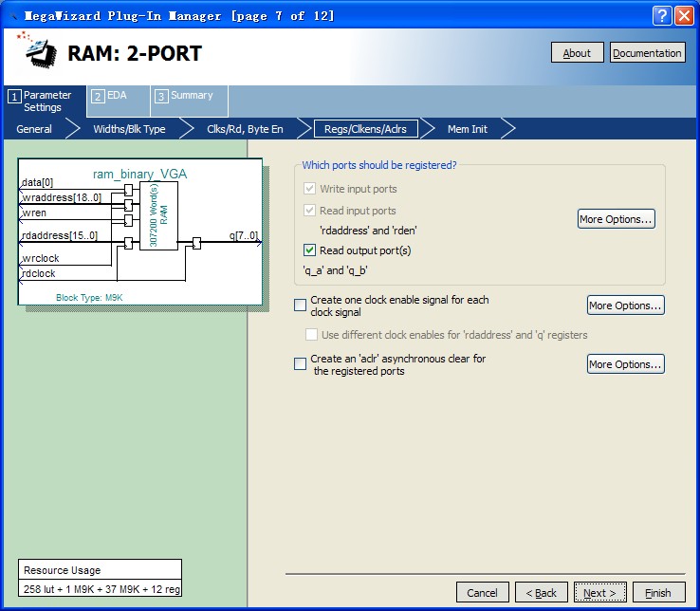Go back to the previous page

click(x=541, y=592)
